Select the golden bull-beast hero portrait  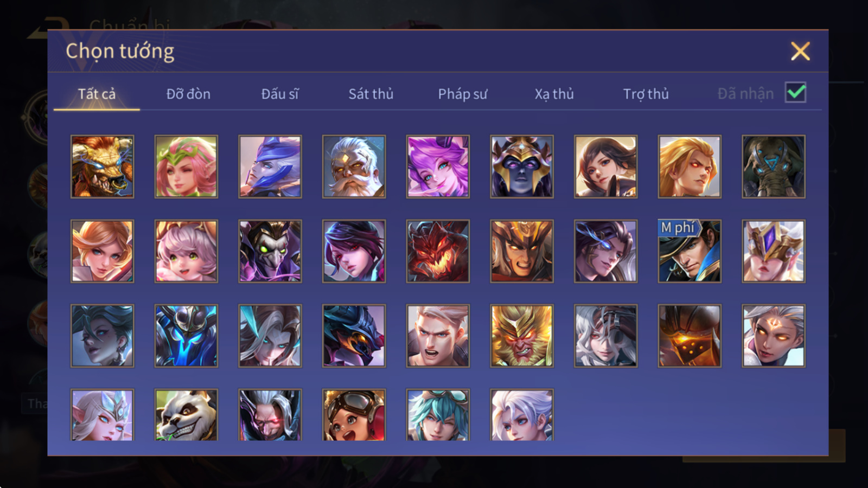pyautogui.click(x=103, y=166)
